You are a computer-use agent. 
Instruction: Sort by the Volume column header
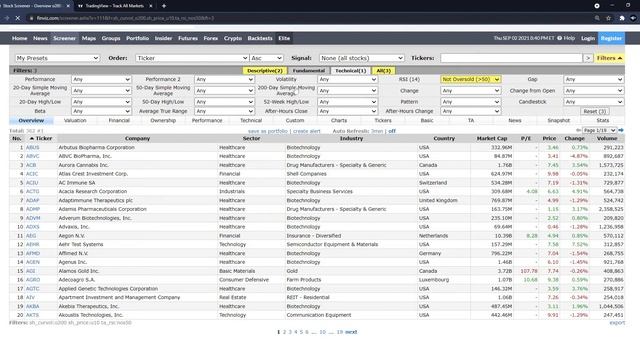pyautogui.click(x=607, y=138)
